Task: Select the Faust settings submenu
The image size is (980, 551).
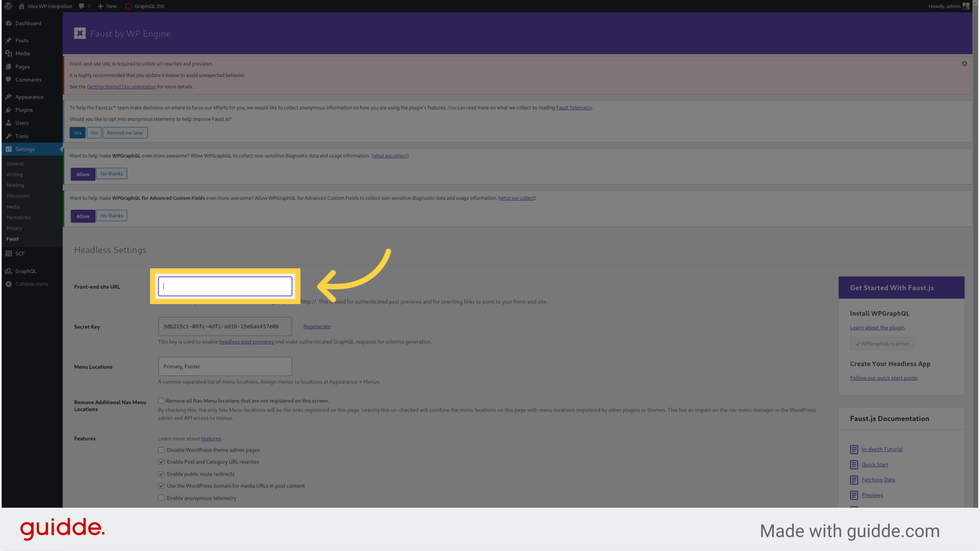Action: (12, 239)
